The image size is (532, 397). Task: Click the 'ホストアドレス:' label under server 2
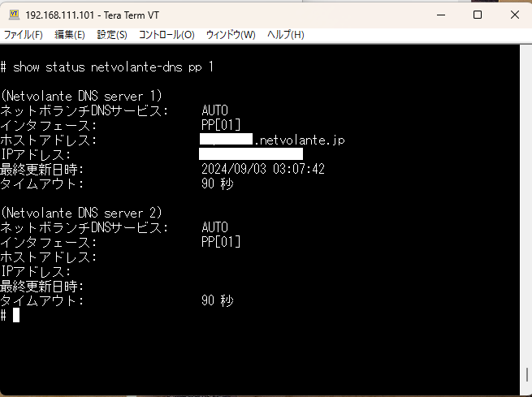[49, 257]
